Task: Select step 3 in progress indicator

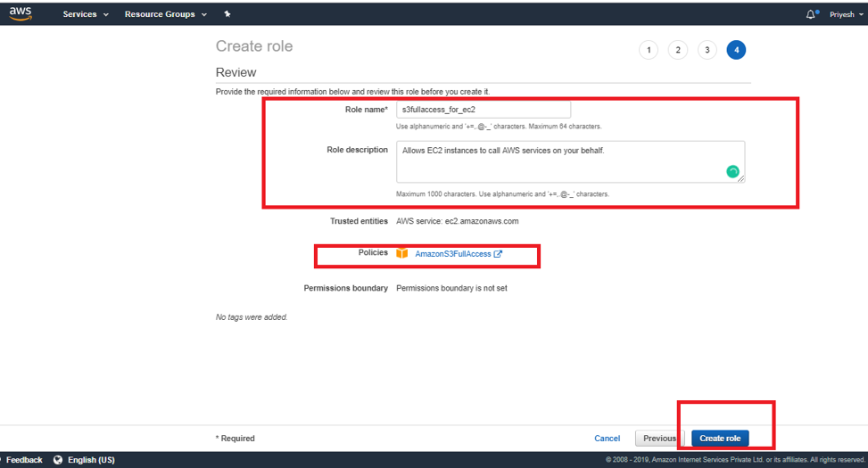Action: (707, 50)
